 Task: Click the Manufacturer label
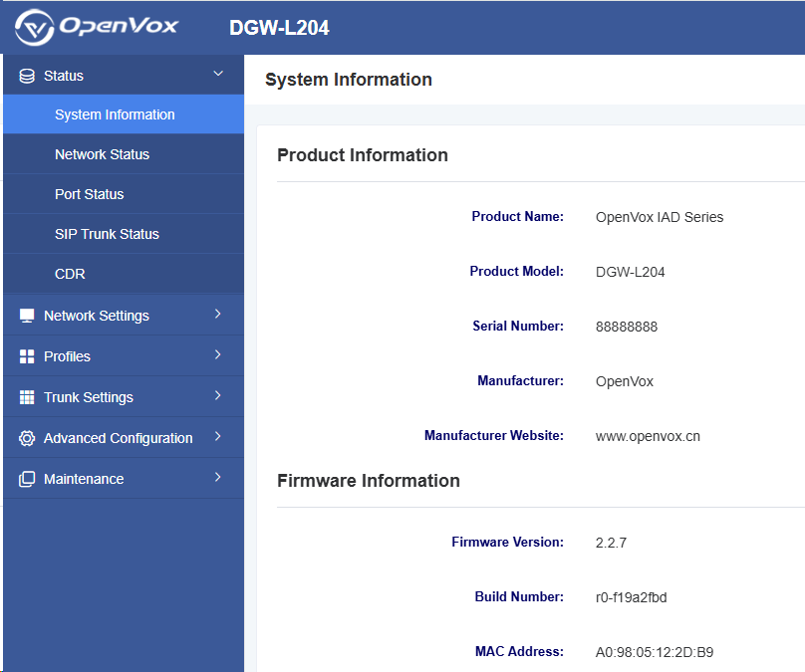point(521,380)
